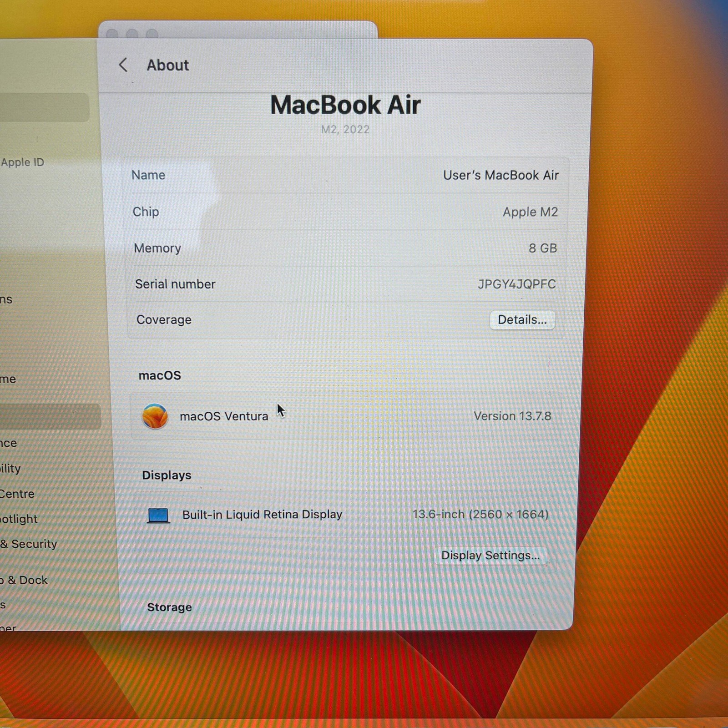Open Display Settings...
Viewport: 728px width, 728px height.
click(x=490, y=556)
